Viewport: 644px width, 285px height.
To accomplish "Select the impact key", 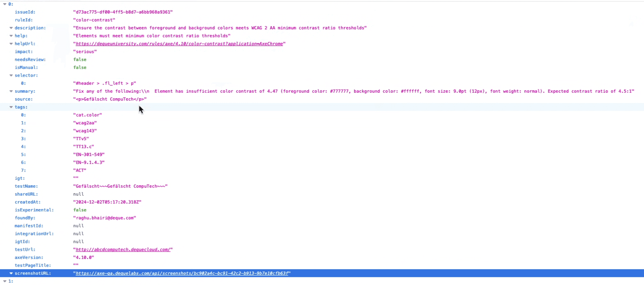I will pyautogui.click(x=24, y=52).
